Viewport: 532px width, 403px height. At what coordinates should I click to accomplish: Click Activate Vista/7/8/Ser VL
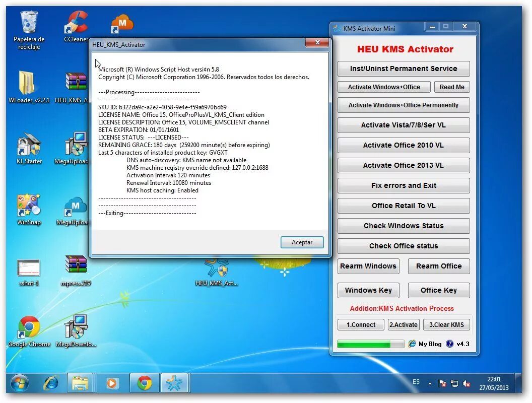click(x=404, y=125)
